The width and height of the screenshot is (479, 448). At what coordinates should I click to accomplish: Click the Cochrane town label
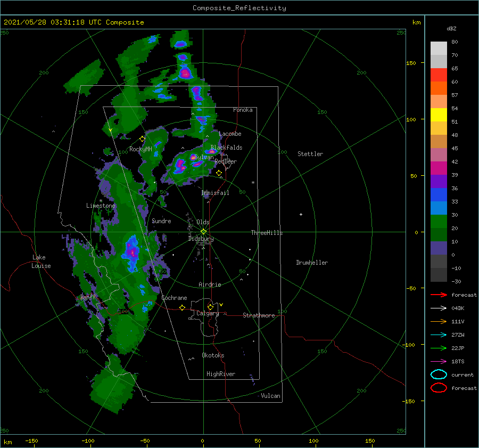[x=174, y=298]
